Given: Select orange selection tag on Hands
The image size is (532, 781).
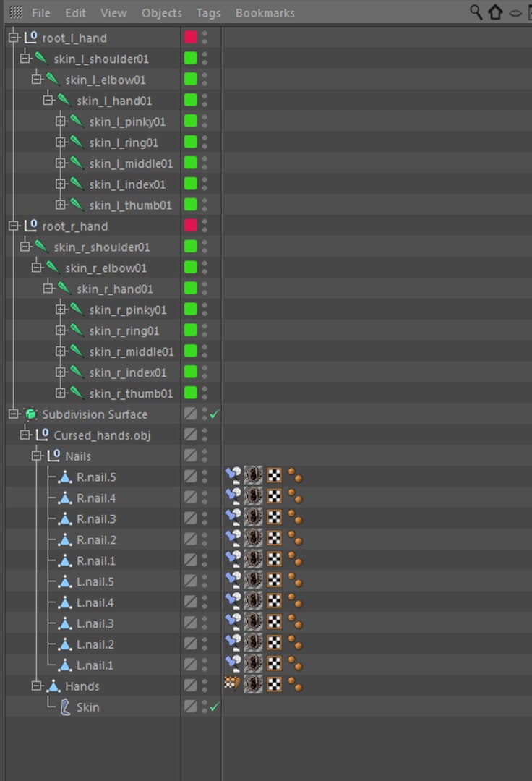Looking at the screenshot, I should coord(295,684).
